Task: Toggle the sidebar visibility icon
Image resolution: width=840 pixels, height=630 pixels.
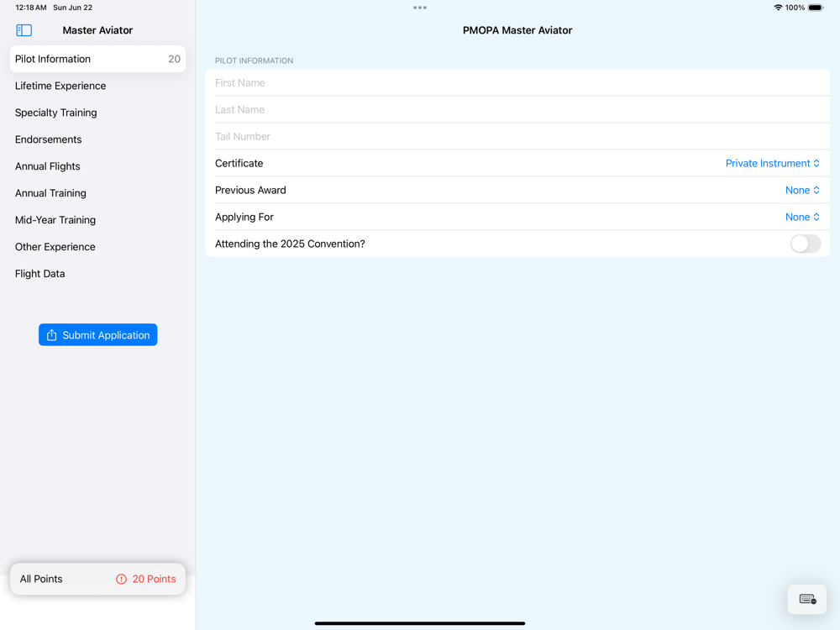Action: (24, 30)
